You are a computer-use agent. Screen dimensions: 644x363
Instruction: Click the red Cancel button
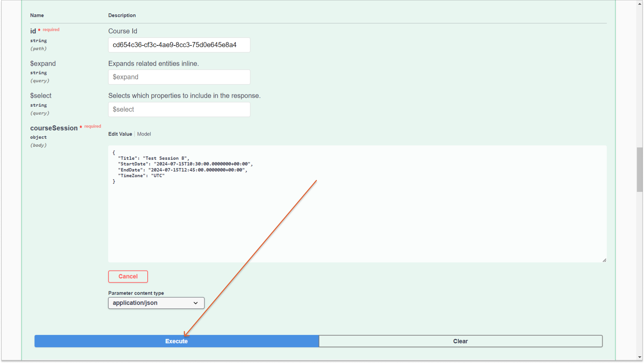coord(128,276)
